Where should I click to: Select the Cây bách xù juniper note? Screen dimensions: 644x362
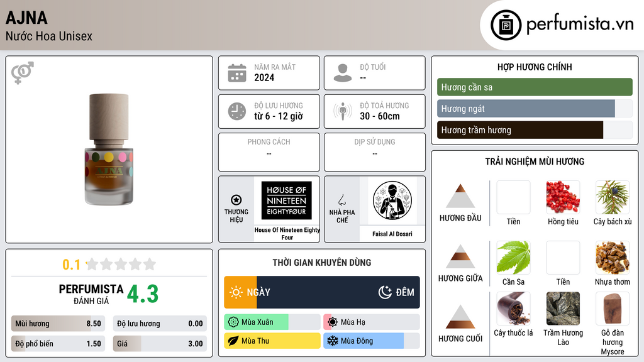point(613,197)
